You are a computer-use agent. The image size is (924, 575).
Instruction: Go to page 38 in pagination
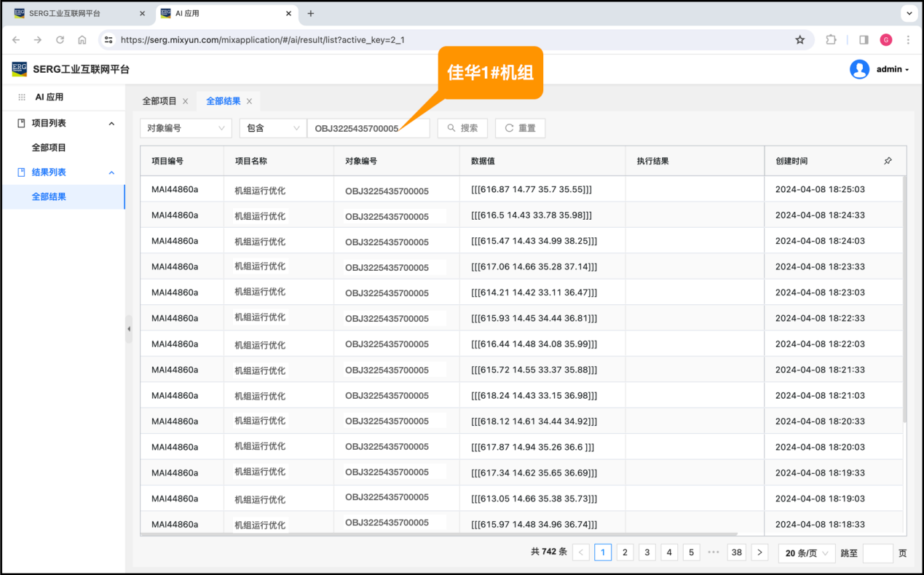click(737, 552)
